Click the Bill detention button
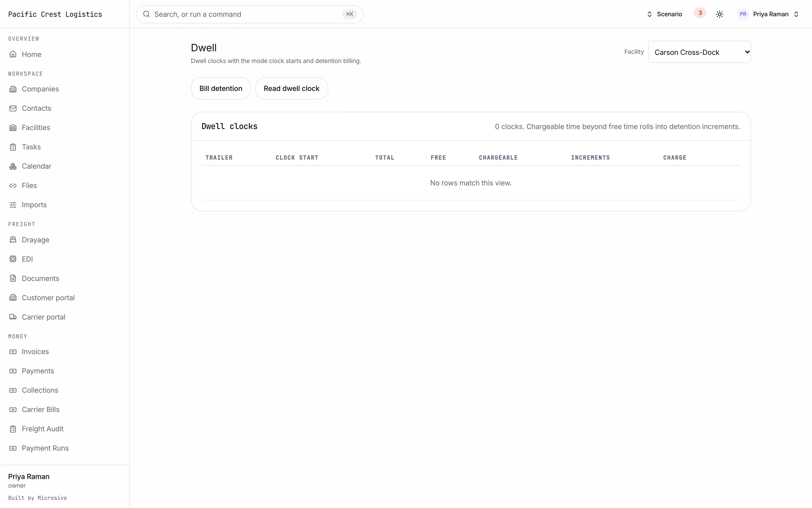This screenshot has width=812, height=508. (x=221, y=88)
